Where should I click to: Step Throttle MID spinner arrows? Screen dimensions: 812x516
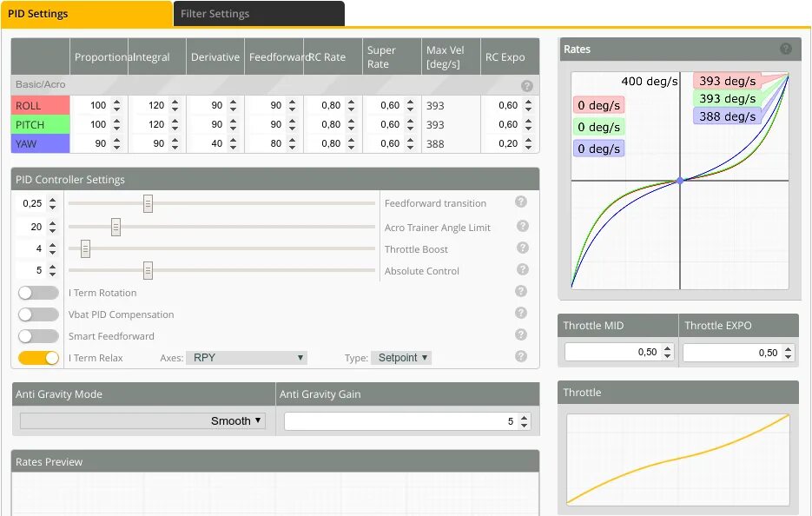coord(668,353)
